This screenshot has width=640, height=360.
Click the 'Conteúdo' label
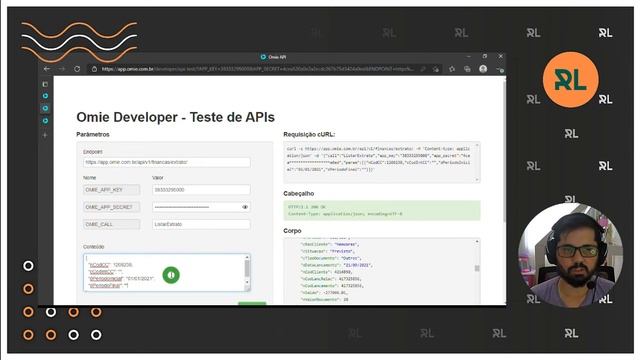tap(93, 247)
